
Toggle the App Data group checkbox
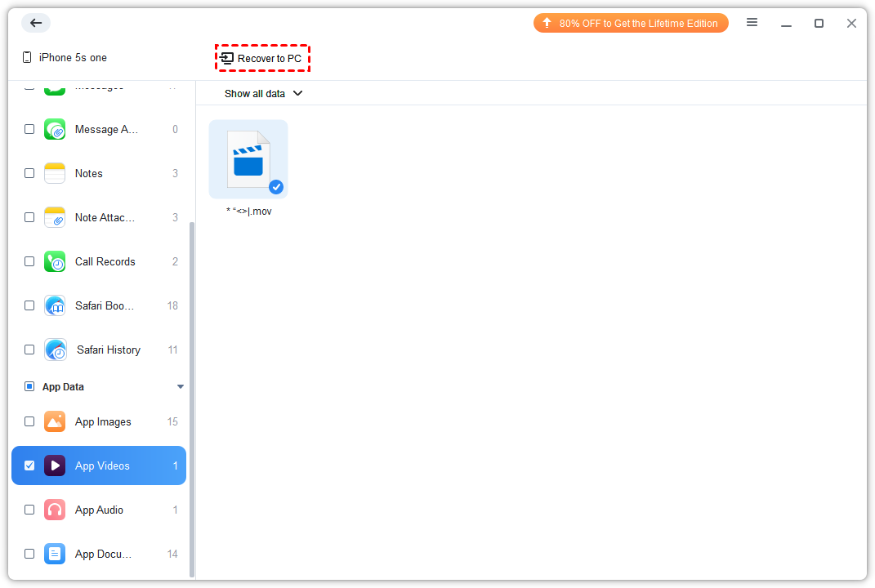coord(29,386)
